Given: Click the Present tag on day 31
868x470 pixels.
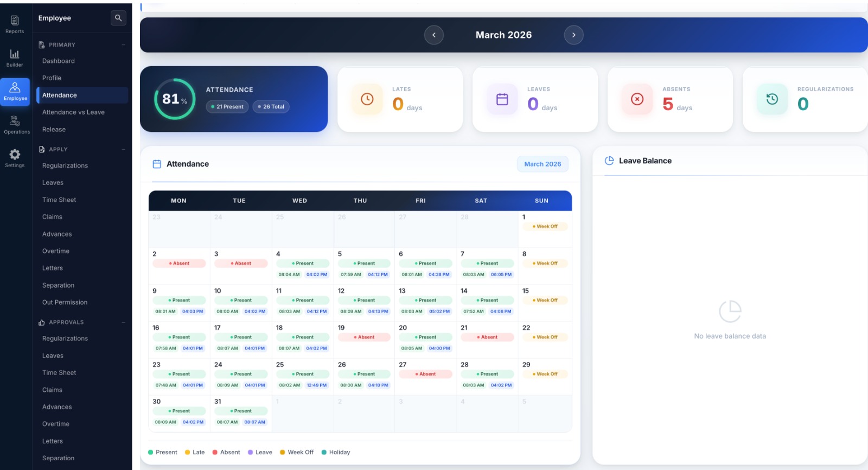Looking at the screenshot, I should coord(241,411).
